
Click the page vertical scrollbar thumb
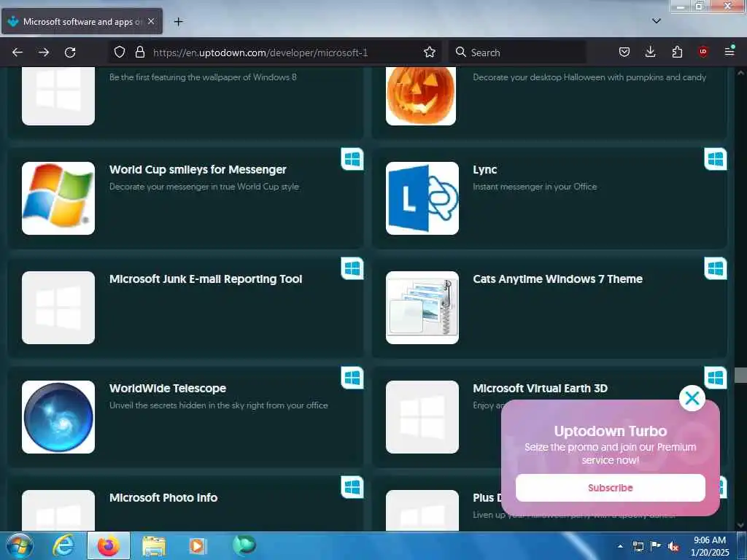pos(740,375)
